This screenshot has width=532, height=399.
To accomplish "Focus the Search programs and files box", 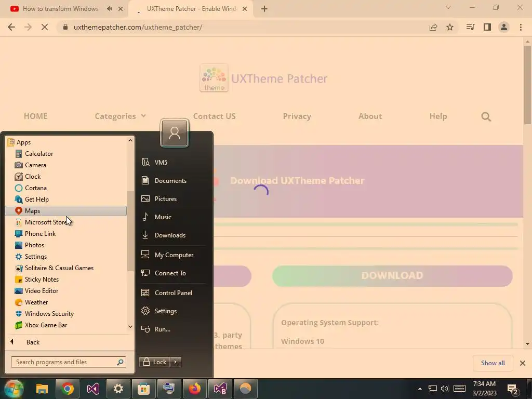I will (69, 362).
